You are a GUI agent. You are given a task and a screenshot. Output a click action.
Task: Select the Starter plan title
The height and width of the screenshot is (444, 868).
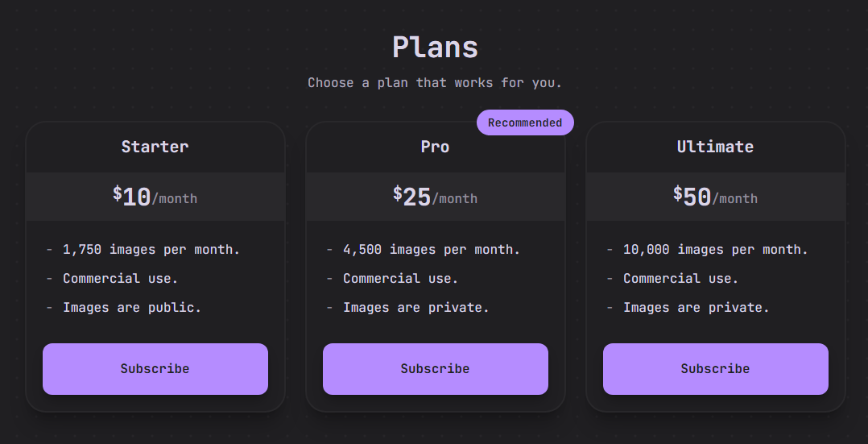click(155, 147)
